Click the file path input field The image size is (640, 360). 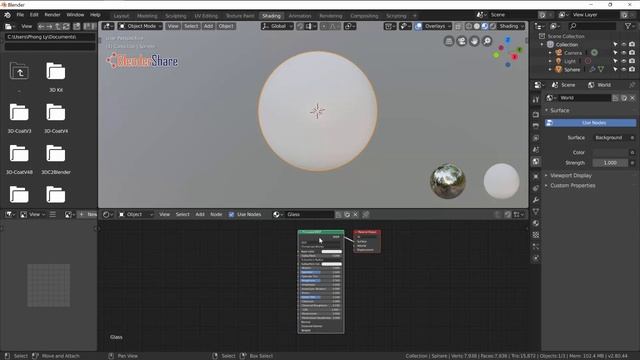coord(50,37)
